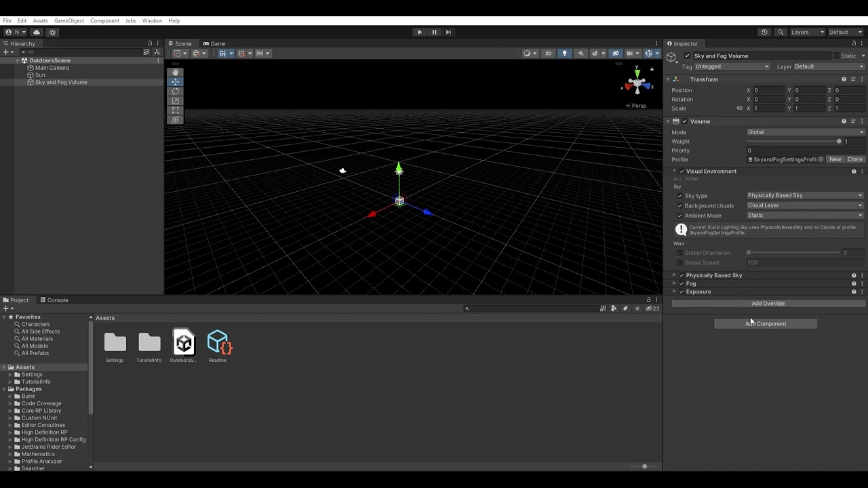Click the Add Override button
The image size is (868, 488).
pos(767,303)
